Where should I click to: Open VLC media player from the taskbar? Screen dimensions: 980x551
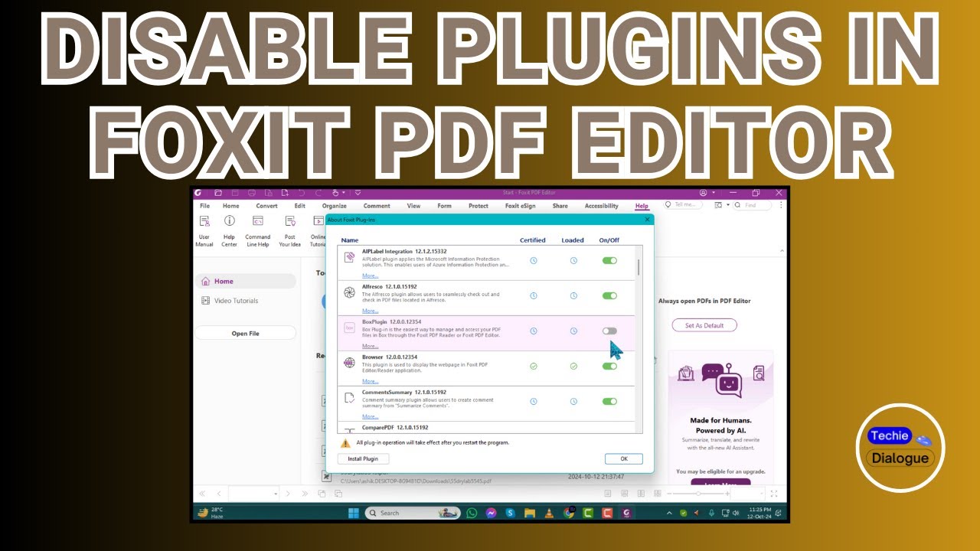(547, 513)
